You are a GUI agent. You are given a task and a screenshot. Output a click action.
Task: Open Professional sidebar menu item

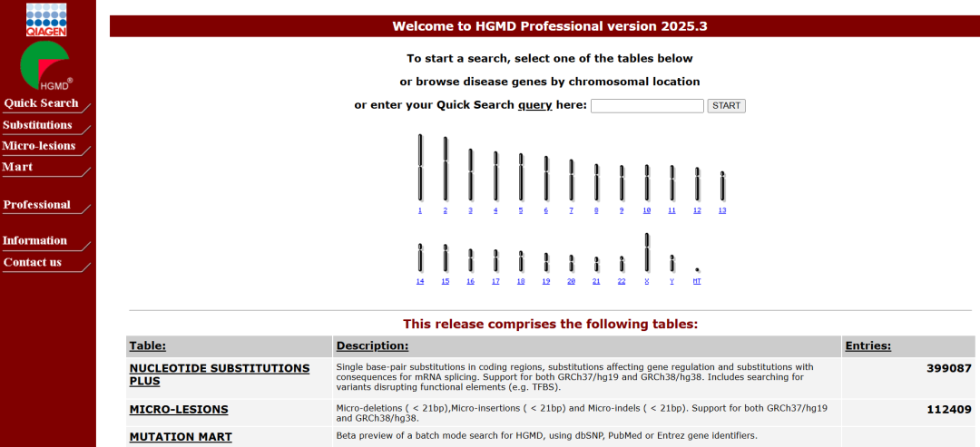tap(37, 205)
